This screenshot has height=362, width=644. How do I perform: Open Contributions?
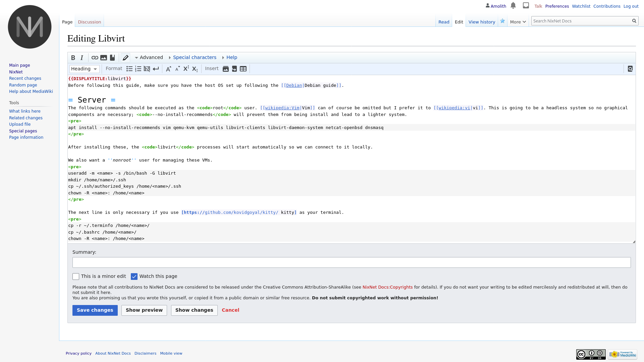(607, 6)
